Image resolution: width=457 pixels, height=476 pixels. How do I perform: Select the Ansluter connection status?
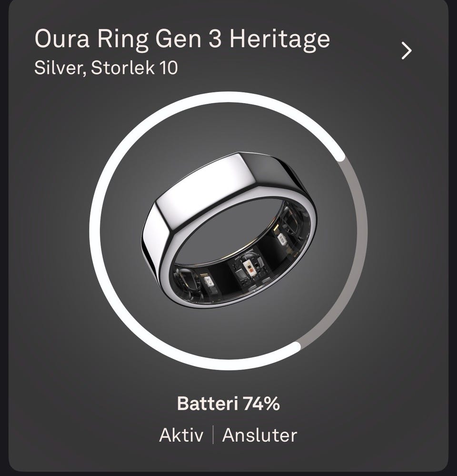point(259,435)
